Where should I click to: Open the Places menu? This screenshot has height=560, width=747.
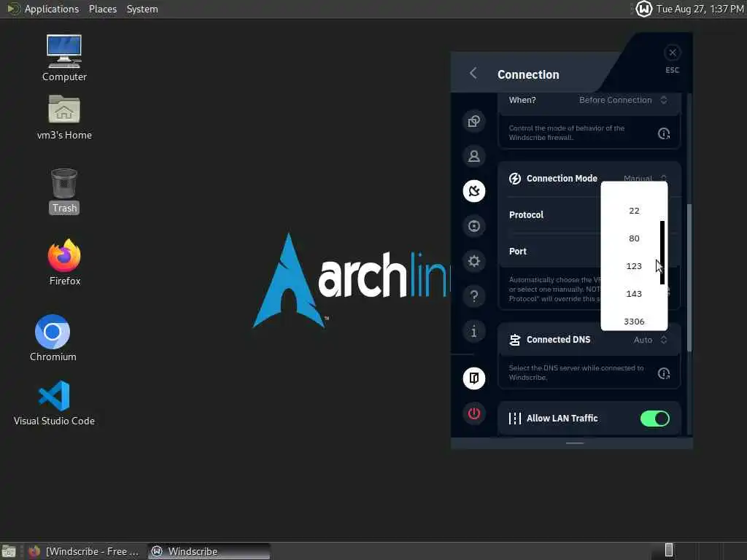(102, 9)
